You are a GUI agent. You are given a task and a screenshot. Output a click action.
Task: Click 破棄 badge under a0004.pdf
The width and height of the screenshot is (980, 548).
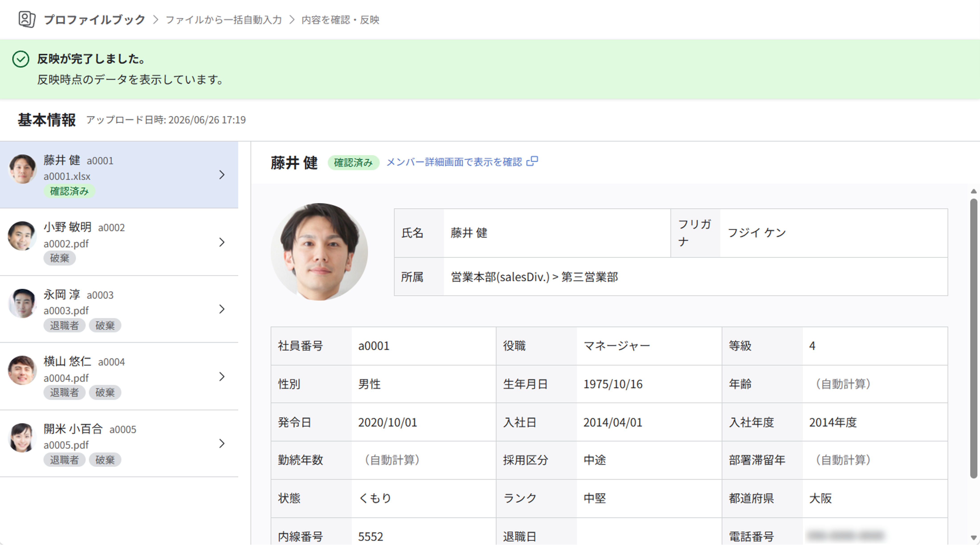[105, 392]
